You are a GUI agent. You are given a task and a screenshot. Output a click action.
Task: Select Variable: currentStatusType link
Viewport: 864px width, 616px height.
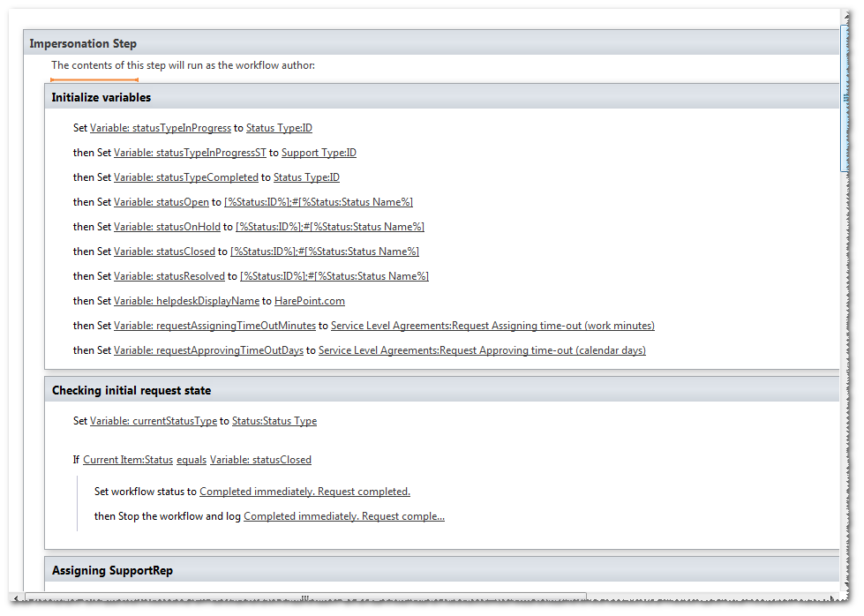(x=153, y=421)
